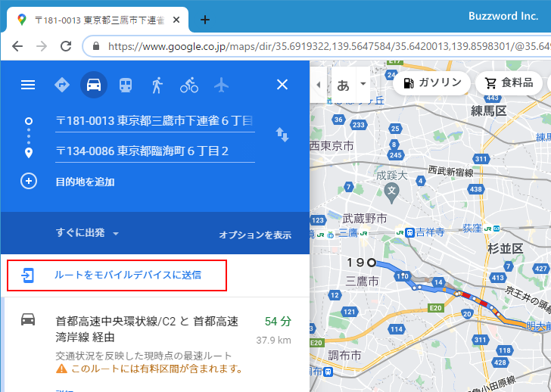Search nearby gas stations ガソリン chip
The image size is (551, 392).
pyautogui.click(x=432, y=83)
